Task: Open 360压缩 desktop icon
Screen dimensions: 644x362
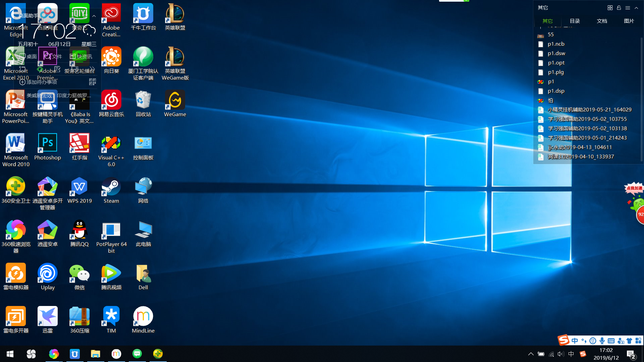Action: (x=79, y=320)
